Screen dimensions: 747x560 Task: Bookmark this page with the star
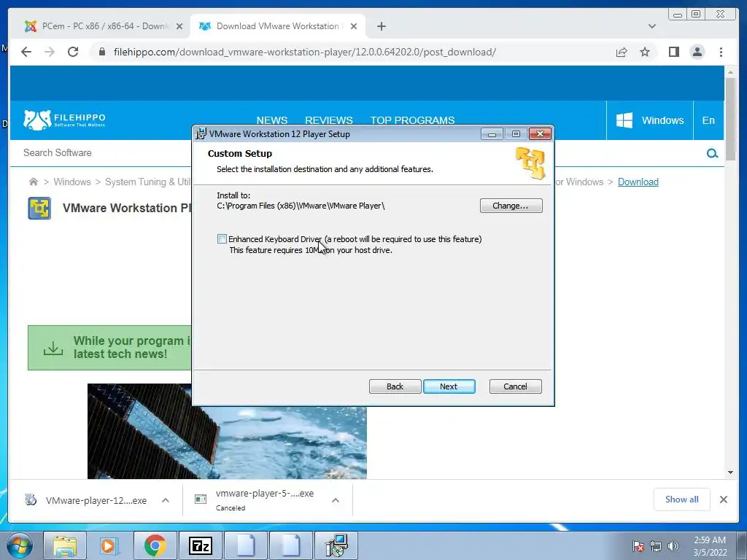click(x=645, y=52)
